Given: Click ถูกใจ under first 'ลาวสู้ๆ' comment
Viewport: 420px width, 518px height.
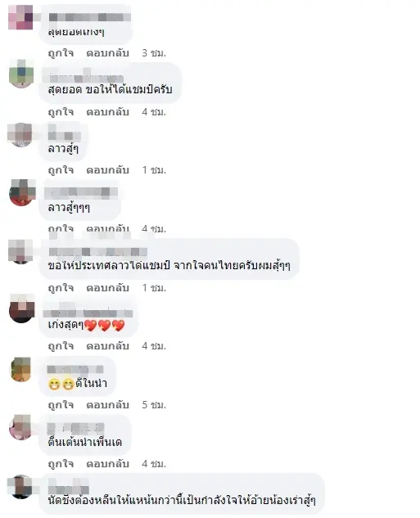Looking at the screenshot, I should (61, 170).
